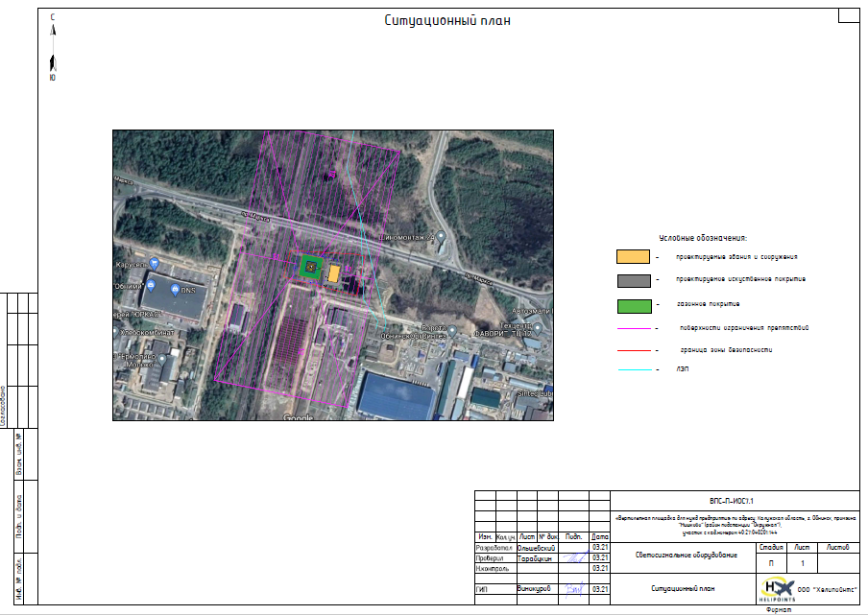
Task: Click the company name ООО "Хелипоинтс"
Action: (827, 589)
